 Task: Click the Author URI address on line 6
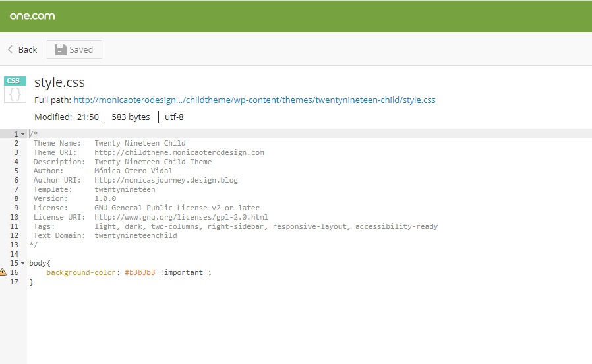[166, 180]
